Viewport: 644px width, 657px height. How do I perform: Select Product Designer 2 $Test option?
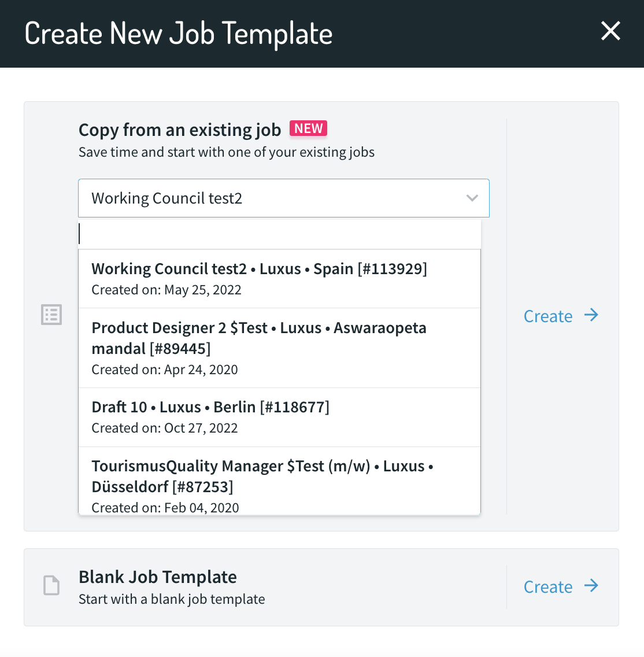pyautogui.click(x=279, y=348)
